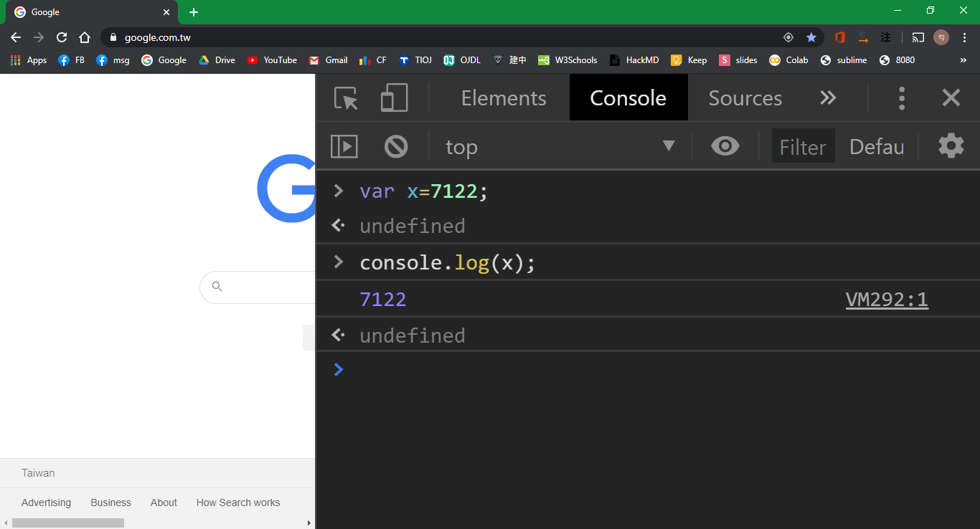The width and height of the screenshot is (980, 529).
Task: Expand hidden bookmarks chevron
Action: pos(963,60)
